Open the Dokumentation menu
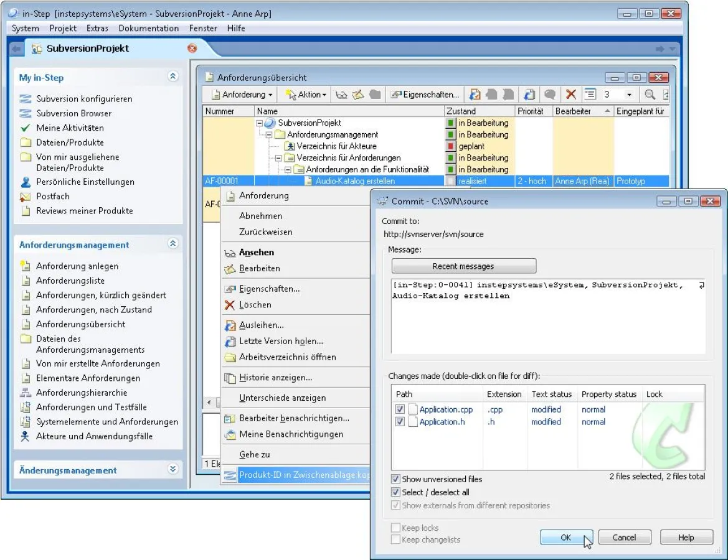This screenshot has width=728, height=560. 148,28
